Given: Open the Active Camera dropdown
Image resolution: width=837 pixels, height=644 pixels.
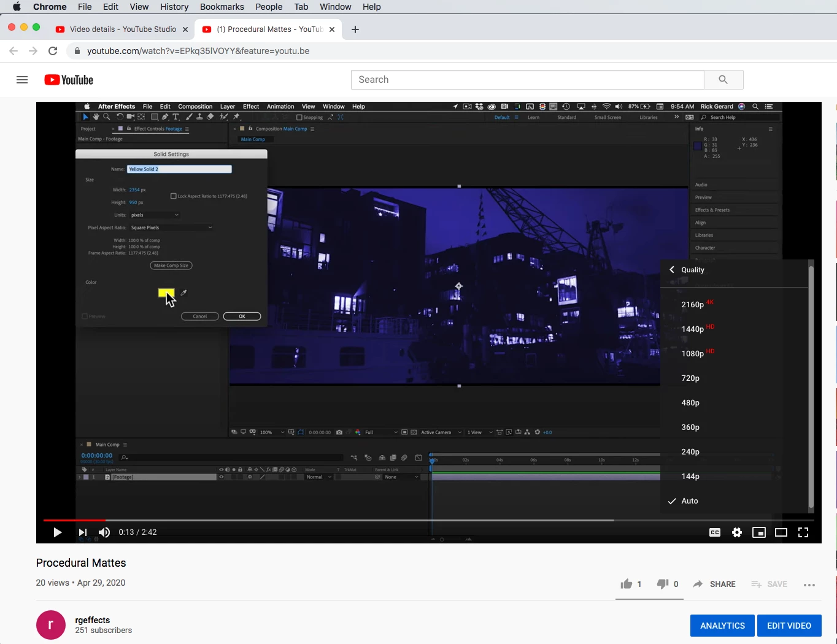Looking at the screenshot, I should coord(441,432).
